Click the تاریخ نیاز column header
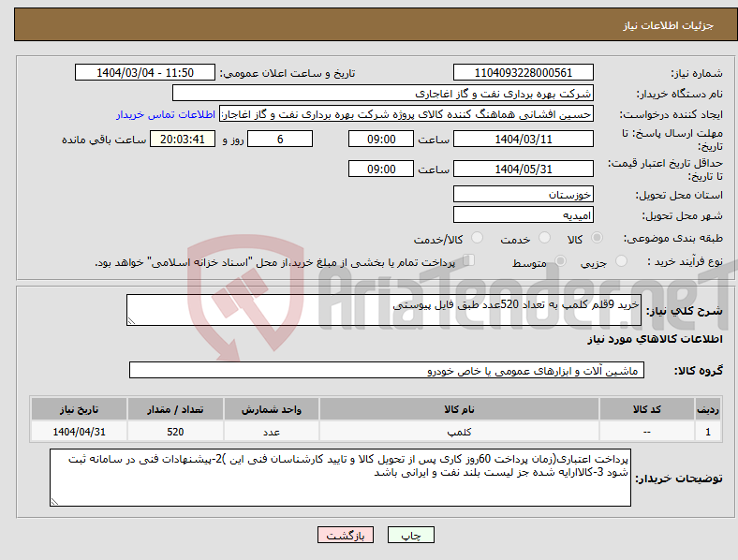The image size is (738, 560). [x=79, y=409]
